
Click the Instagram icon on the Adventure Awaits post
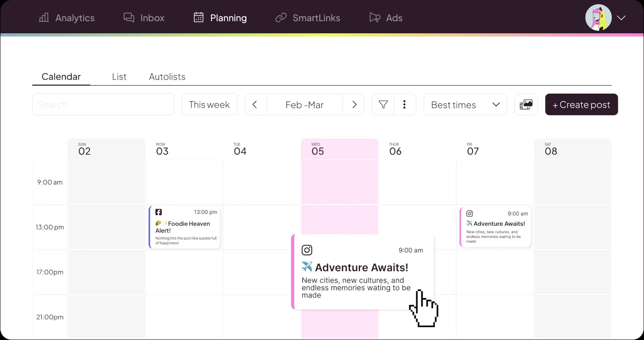point(307,250)
